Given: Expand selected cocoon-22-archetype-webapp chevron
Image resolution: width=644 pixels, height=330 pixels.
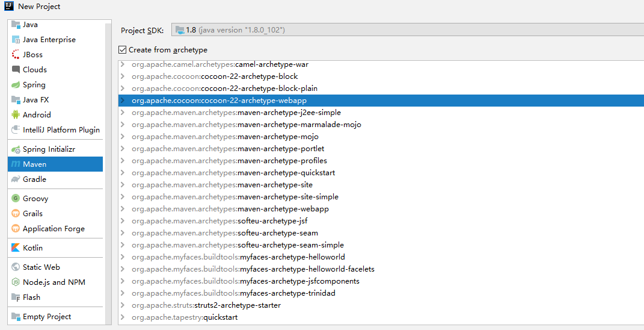Looking at the screenshot, I should (123, 101).
